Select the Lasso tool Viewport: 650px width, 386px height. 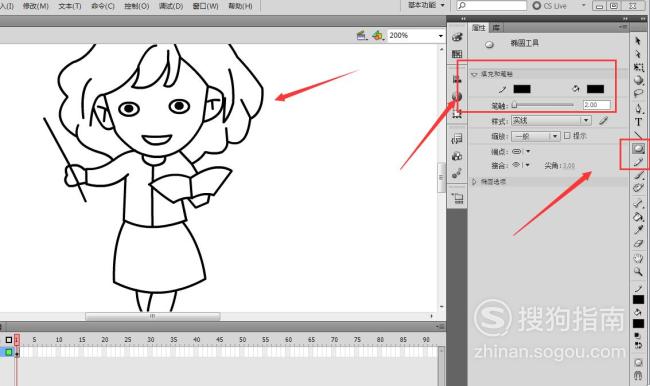pos(638,94)
